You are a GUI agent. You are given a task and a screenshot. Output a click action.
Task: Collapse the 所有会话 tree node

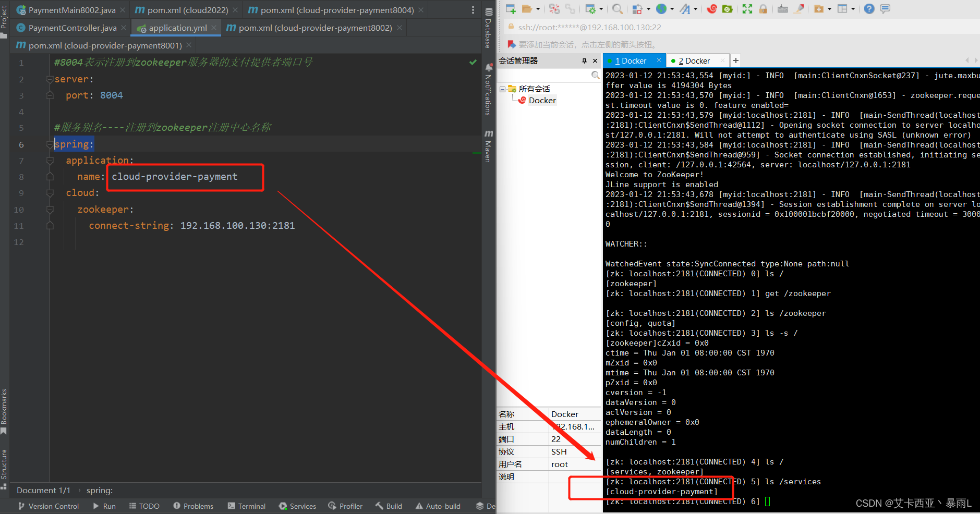pyautogui.click(x=502, y=89)
